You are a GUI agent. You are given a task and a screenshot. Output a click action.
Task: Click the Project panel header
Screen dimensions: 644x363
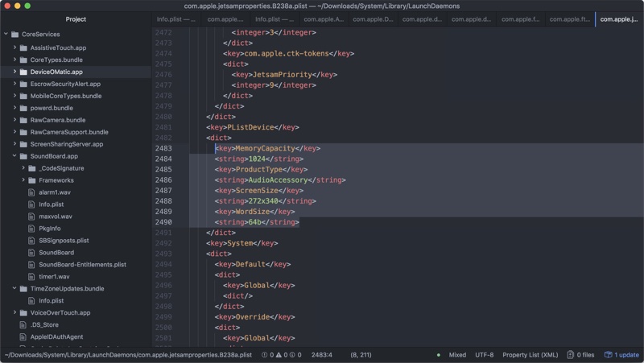76,19
